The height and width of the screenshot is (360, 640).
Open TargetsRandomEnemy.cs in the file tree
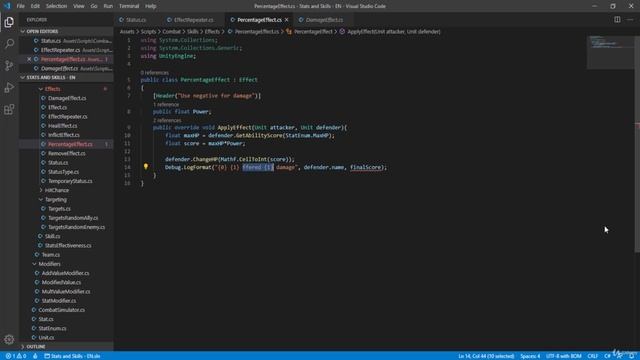click(x=76, y=227)
